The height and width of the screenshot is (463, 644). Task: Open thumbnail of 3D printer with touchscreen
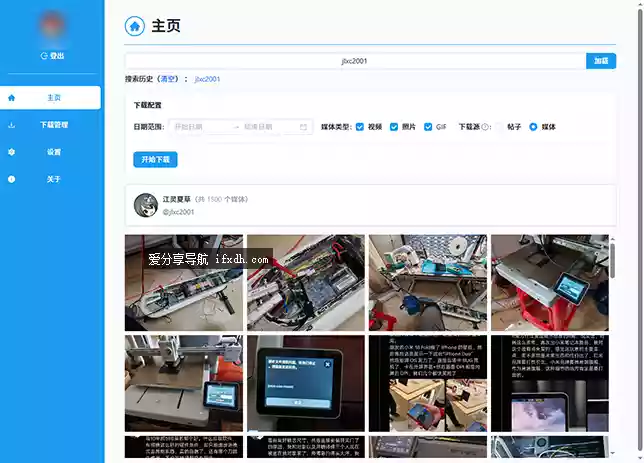coord(184,383)
